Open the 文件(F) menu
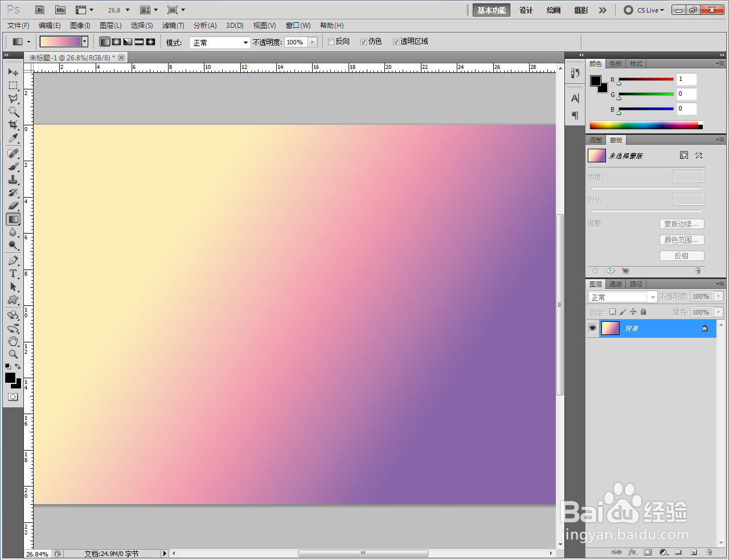Screen dimensions: 729x560 (x=18, y=26)
